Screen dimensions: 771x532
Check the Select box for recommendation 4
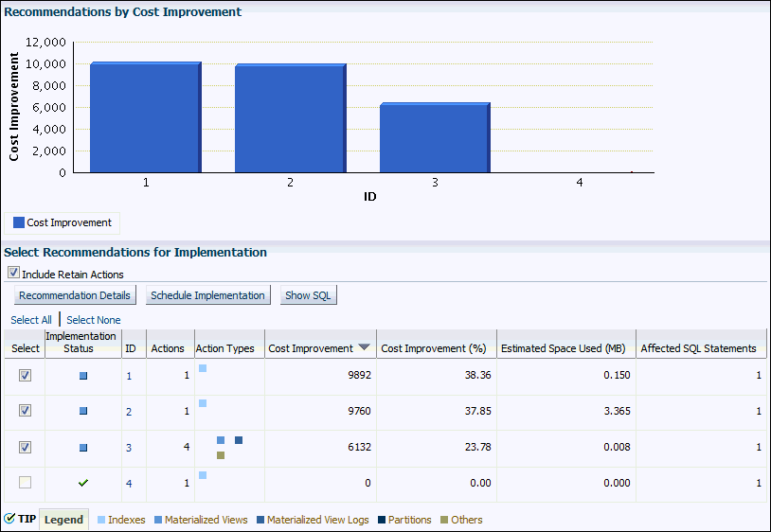tap(26, 483)
